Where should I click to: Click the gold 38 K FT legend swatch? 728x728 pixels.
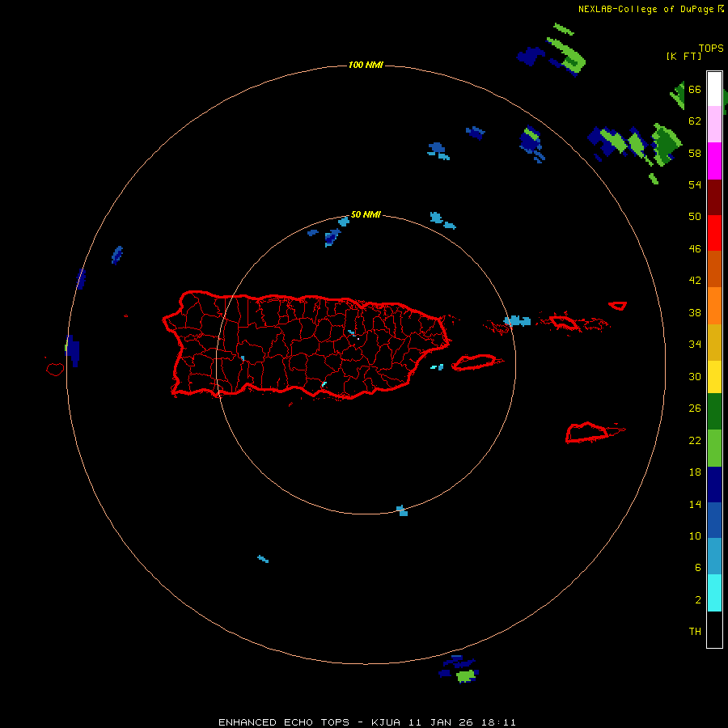pos(714,342)
